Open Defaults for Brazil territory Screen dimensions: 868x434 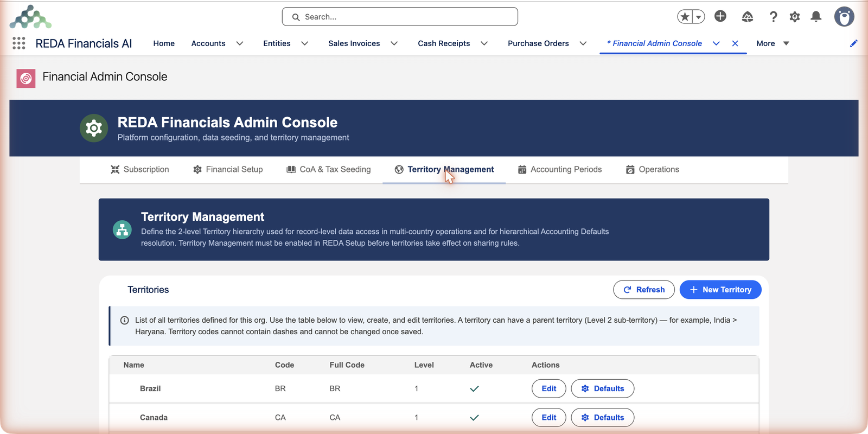pyautogui.click(x=603, y=388)
